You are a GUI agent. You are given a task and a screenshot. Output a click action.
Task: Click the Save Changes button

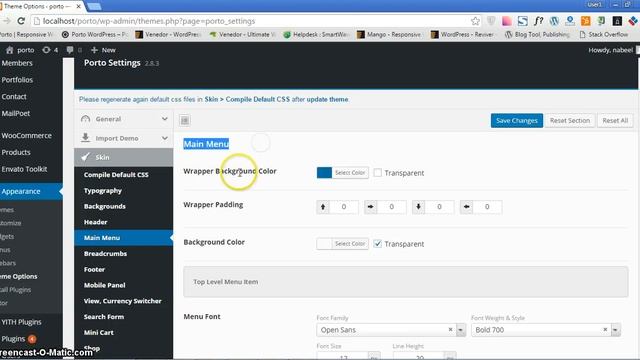[517, 120]
